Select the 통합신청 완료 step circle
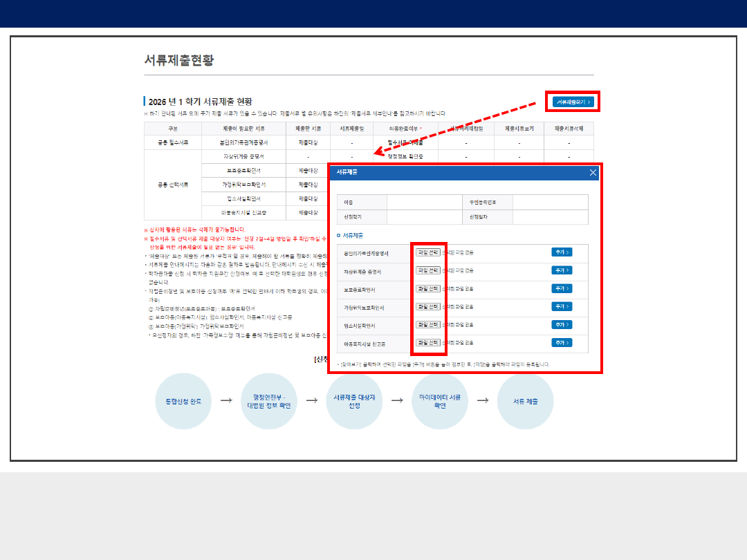Screen dimensions: 747x560 tap(183, 401)
